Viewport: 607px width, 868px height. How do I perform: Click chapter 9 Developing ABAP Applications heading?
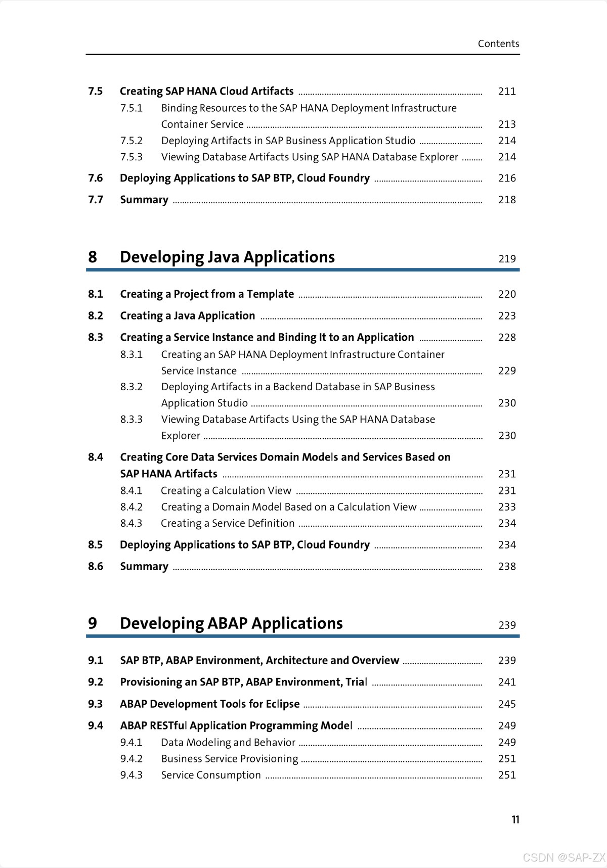click(x=231, y=623)
